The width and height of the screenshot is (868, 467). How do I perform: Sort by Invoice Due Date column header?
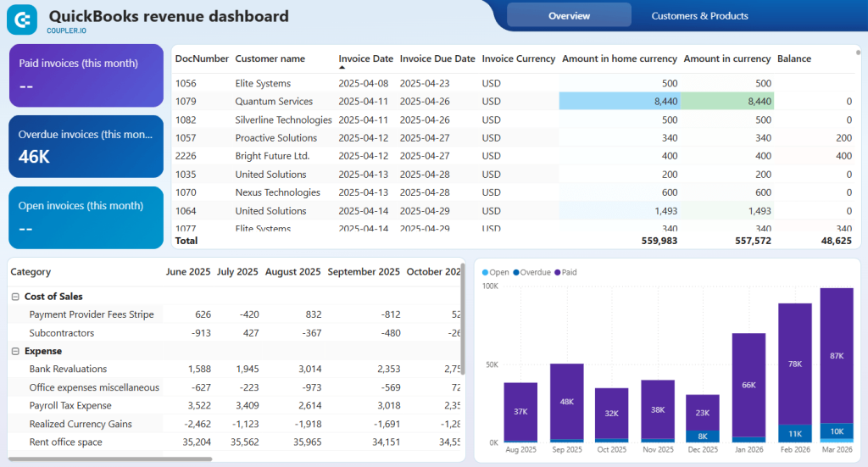pos(437,58)
